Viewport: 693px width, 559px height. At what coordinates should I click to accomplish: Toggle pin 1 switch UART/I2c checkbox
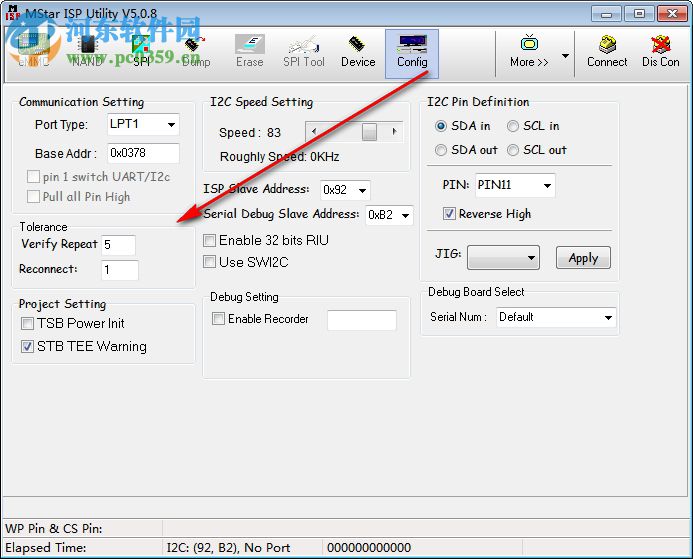[x=34, y=177]
